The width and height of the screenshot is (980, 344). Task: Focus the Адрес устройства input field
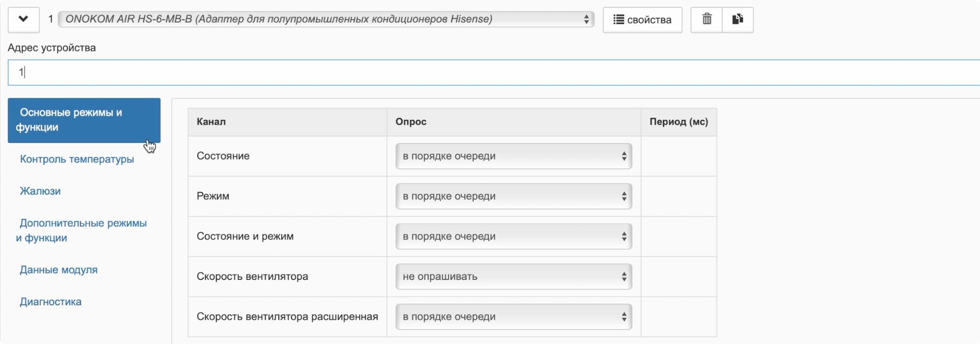click(494, 72)
